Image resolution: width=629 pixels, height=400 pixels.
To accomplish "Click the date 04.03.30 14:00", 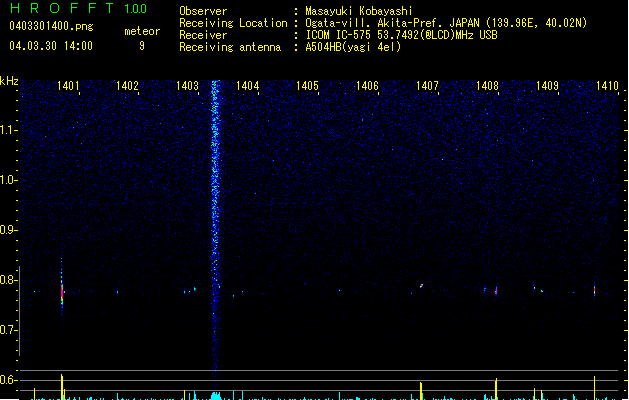I will pos(51,46).
